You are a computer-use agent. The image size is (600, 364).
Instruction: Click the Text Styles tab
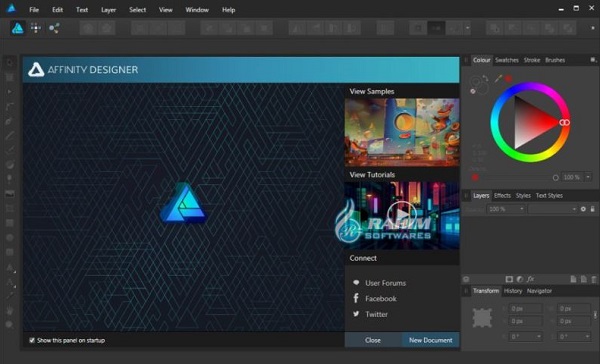pyautogui.click(x=549, y=196)
